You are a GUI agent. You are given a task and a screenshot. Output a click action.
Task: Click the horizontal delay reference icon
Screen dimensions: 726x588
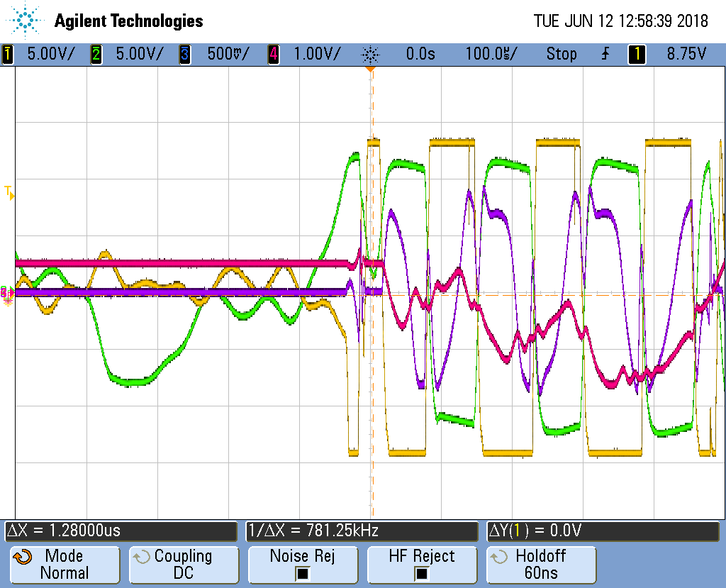click(370, 54)
